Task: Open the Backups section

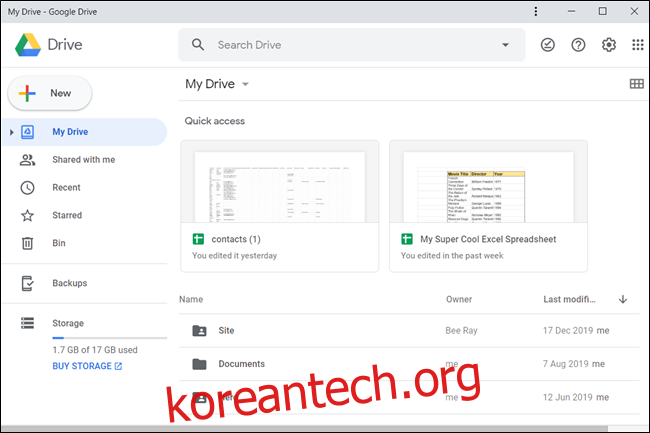Action: point(70,283)
